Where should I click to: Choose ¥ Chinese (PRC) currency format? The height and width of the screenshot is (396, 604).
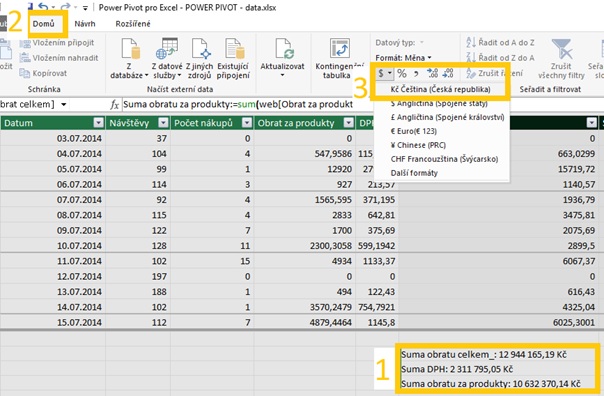[x=418, y=145]
